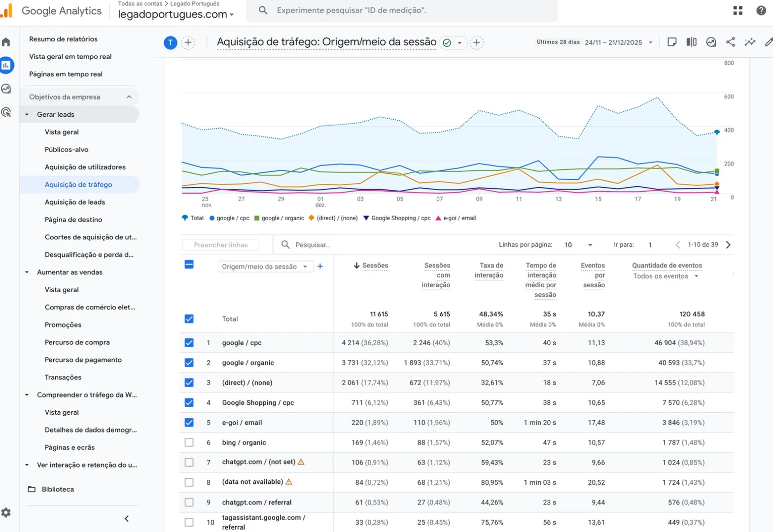The image size is (773, 532).
Task: Sort by Taxa de interação column
Action: coord(489,270)
